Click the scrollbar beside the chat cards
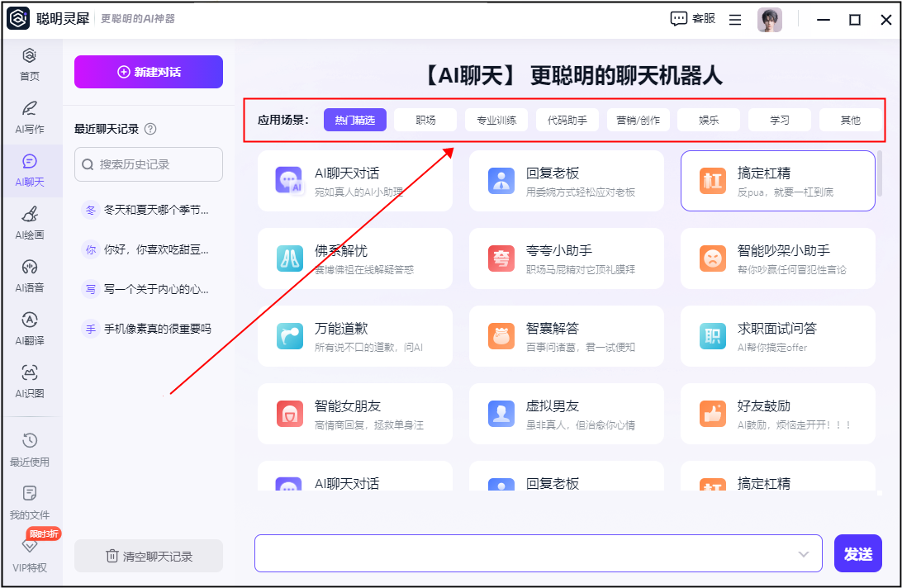Image resolution: width=902 pixels, height=588 pixels. point(880,173)
